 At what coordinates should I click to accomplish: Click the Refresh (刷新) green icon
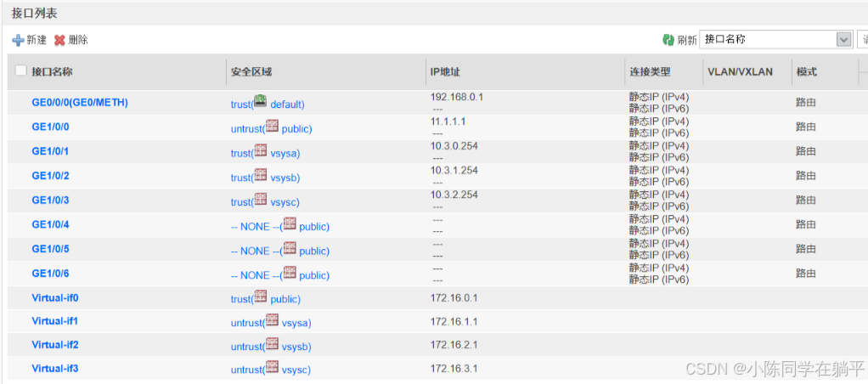668,40
